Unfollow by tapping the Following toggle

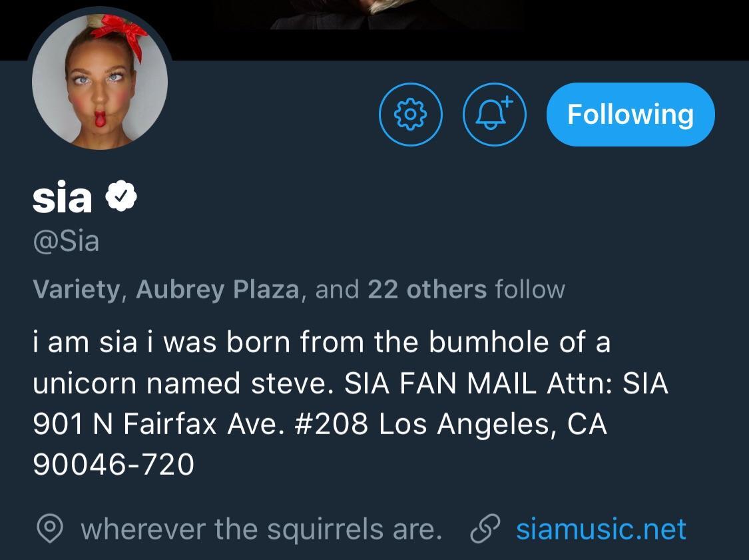pos(629,114)
